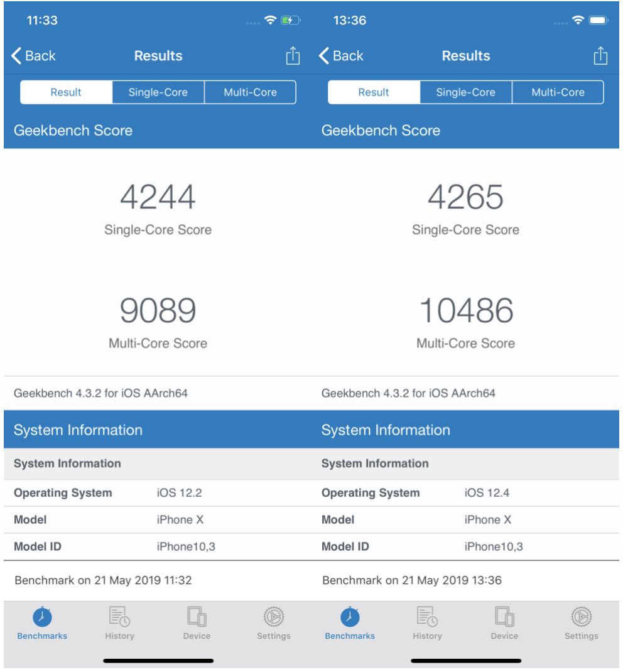
Task: Click the iOS 12.4 operating system value
Action: pos(487,493)
